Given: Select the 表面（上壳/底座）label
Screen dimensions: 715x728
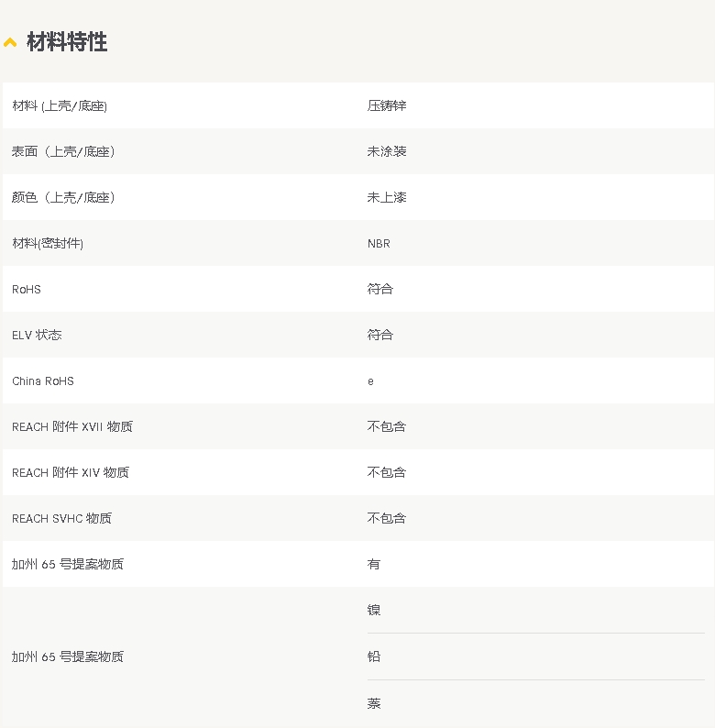Looking at the screenshot, I should pos(63,151).
